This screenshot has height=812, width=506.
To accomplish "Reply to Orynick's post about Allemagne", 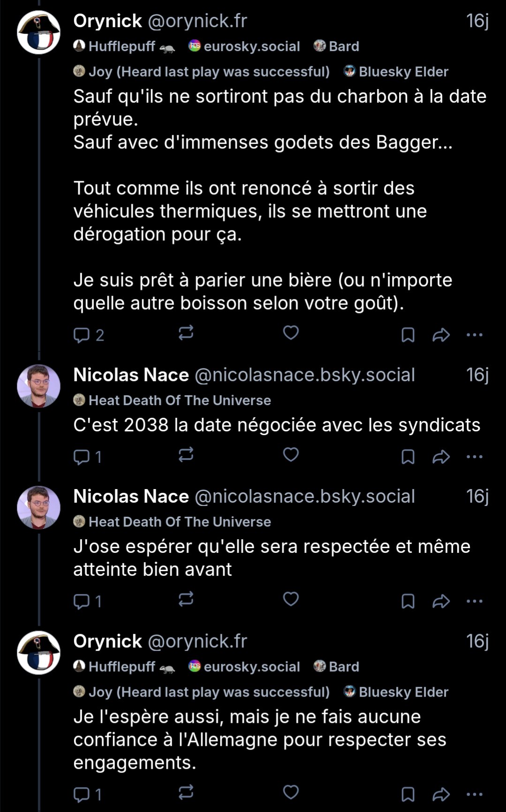I will [x=88, y=794].
